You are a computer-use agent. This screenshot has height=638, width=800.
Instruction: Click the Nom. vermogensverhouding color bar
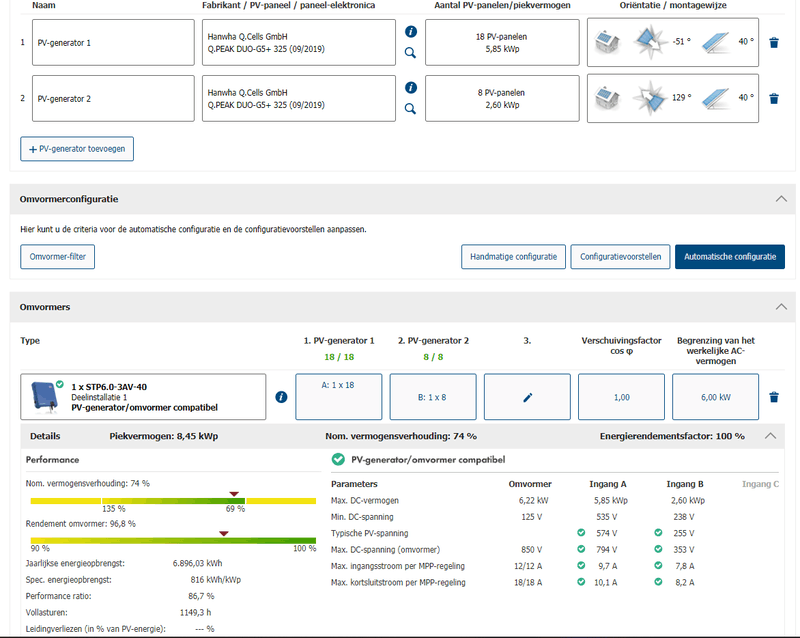tap(173, 500)
